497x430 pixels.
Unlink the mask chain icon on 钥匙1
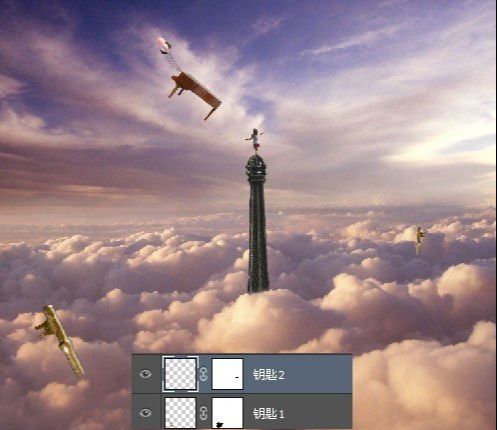coord(204,413)
